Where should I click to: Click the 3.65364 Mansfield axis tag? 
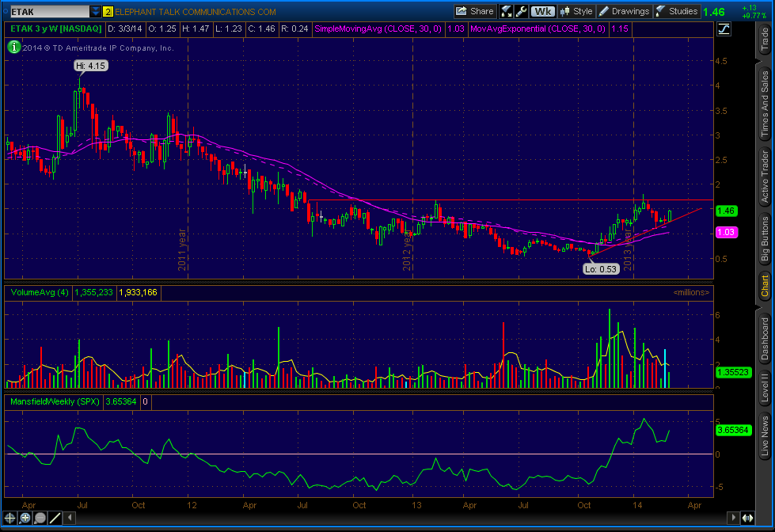[x=733, y=430]
